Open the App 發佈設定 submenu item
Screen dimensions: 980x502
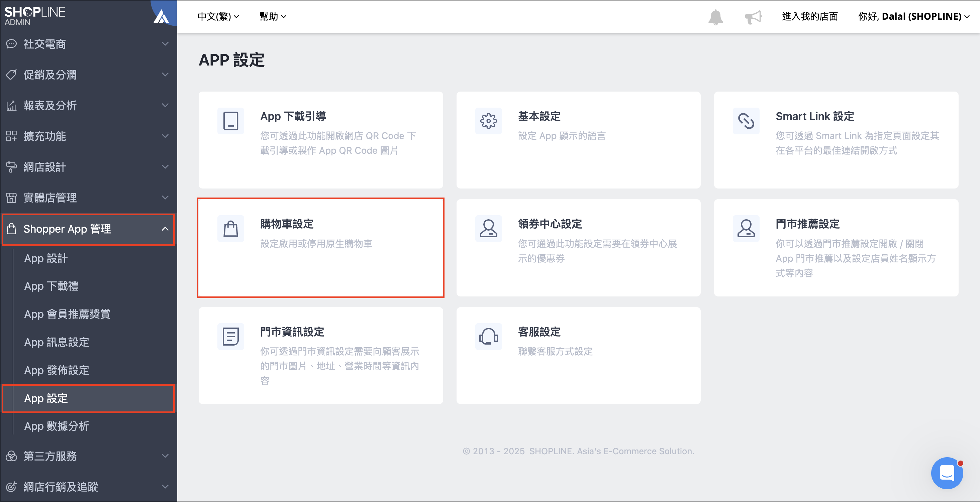(57, 371)
